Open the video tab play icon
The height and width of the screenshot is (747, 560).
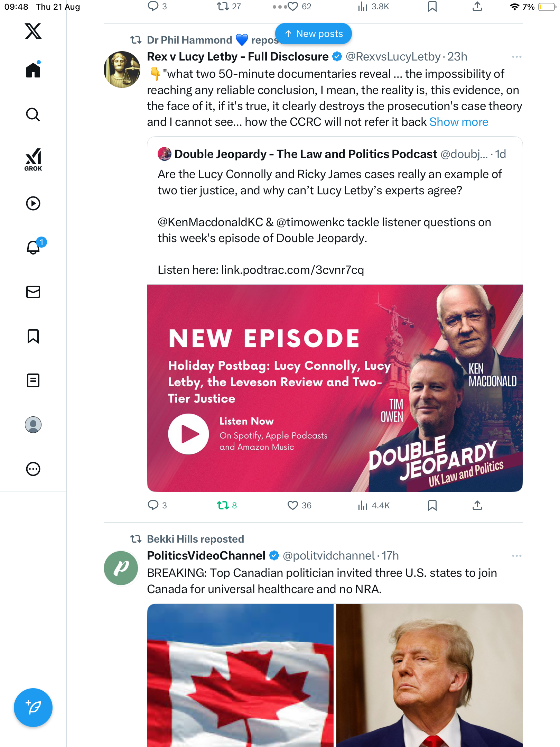(33, 203)
